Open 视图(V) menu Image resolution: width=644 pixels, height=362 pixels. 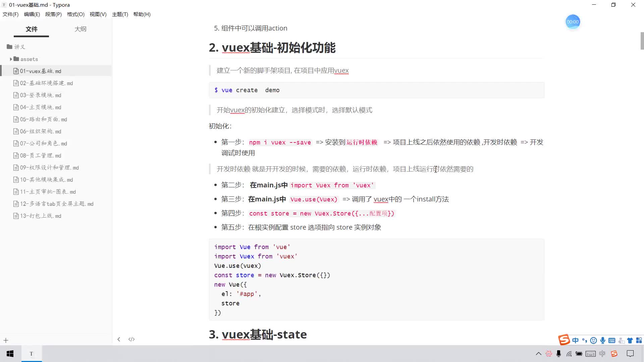(x=98, y=14)
